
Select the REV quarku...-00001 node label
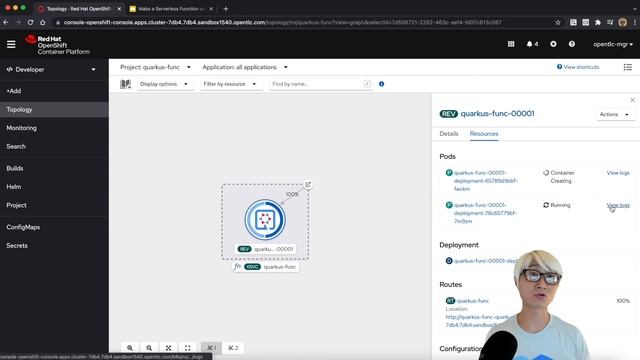(x=265, y=249)
